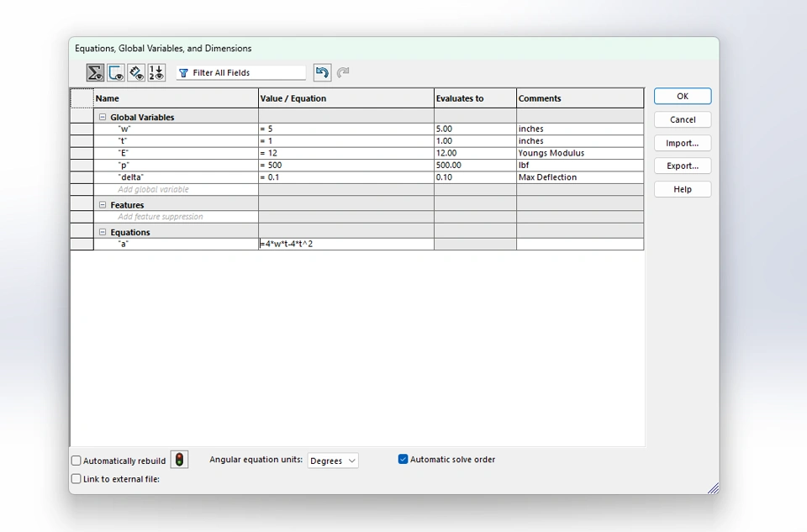Switch to Equation View
Viewport: 807px width, 532px height.
(x=95, y=73)
